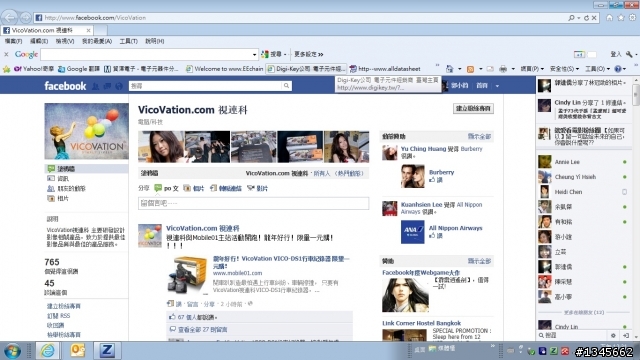The height and width of the screenshot is (360, 640).
Task: Expand Tools dropdown in command bar
Action: point(597,69)
